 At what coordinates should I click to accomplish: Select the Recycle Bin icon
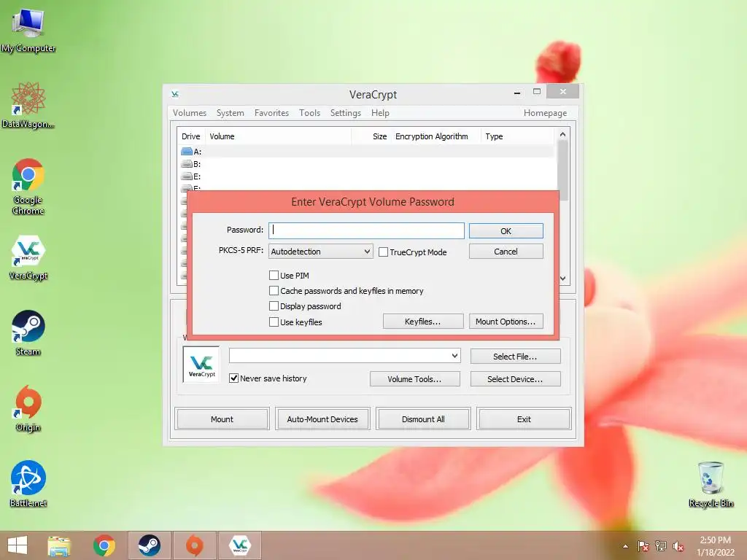(711, 484)
